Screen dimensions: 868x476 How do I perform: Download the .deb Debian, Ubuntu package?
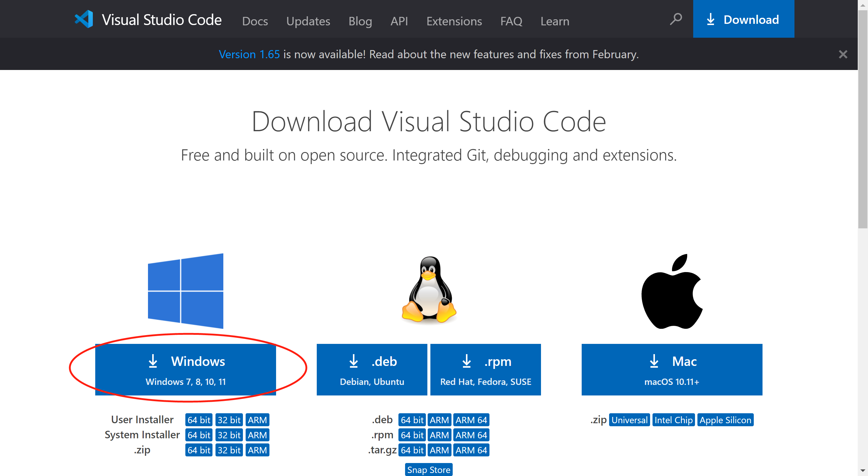372,370
